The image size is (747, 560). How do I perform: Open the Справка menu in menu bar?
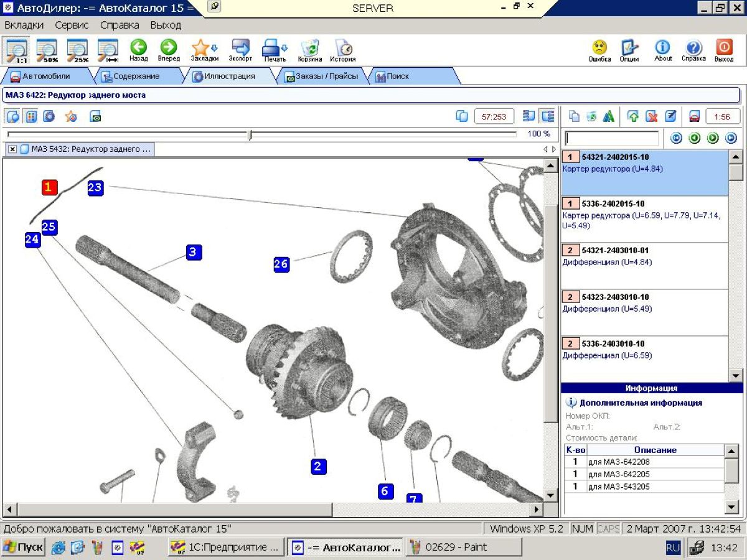tap(120, 25)
